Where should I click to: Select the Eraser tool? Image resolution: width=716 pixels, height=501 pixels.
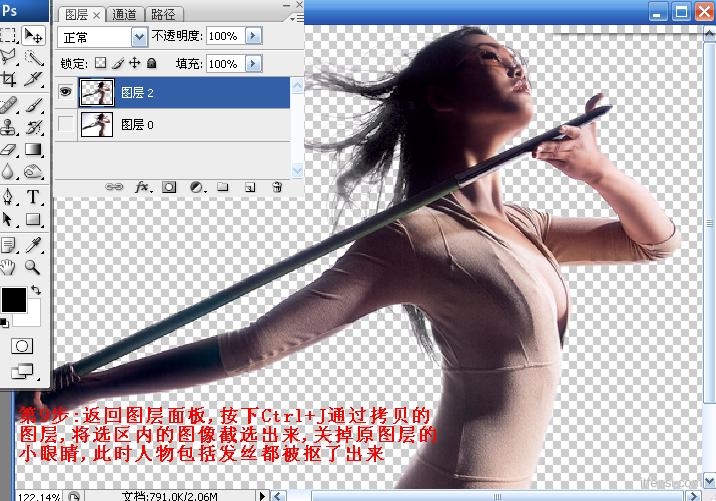coord(9,149)
